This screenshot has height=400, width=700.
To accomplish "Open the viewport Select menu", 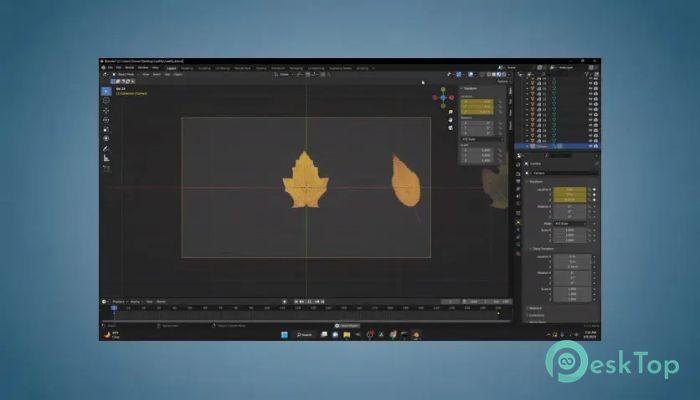I will pos(157,75).
